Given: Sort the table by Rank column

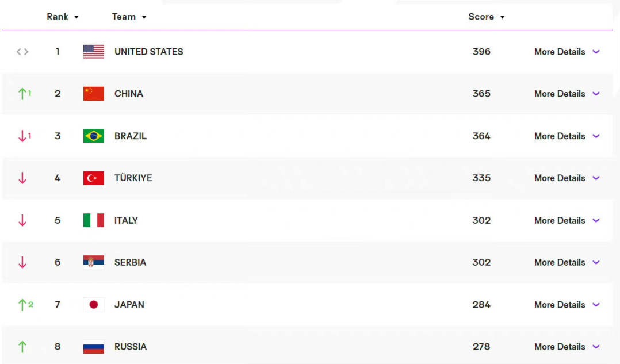Looking at the screenshot, I should (x=63, y=17).
